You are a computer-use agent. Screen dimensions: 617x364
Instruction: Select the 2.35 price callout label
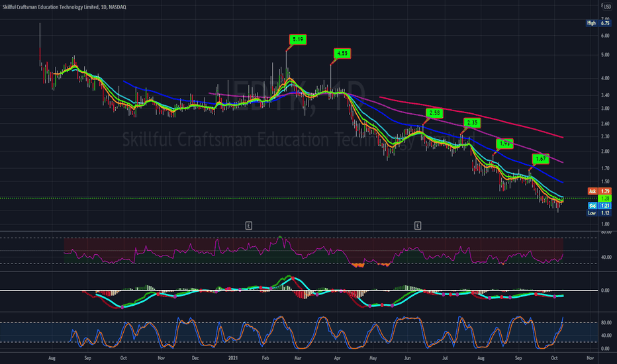tap(472, 123)
